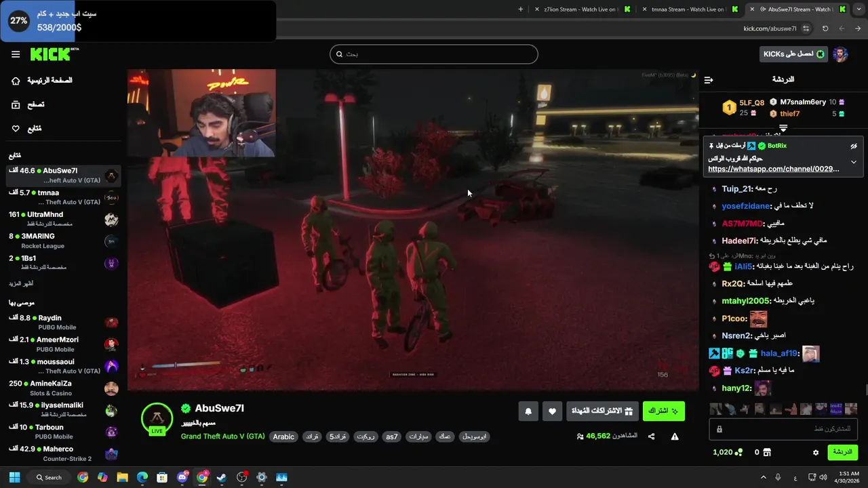This screenshot has width=868, height=488.
Task: Open the Browse sidebar item
Action: pyautogui.click(x=28, y=104)
